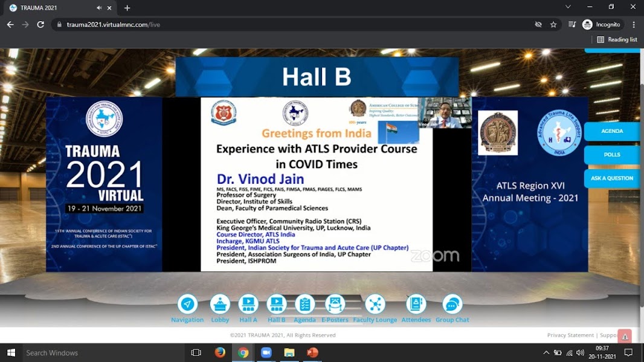The image size is (644, 362).
Task: Open the Privacy Statement link
Action: [570, 335]
